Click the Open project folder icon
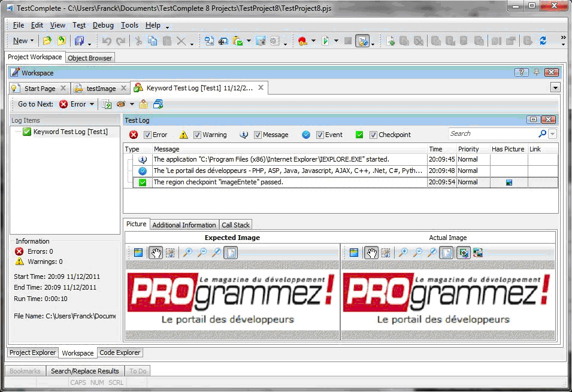Image resolution: width=572 pixels, height=392 pixels. pyautogui.click(x=47, y=41)
